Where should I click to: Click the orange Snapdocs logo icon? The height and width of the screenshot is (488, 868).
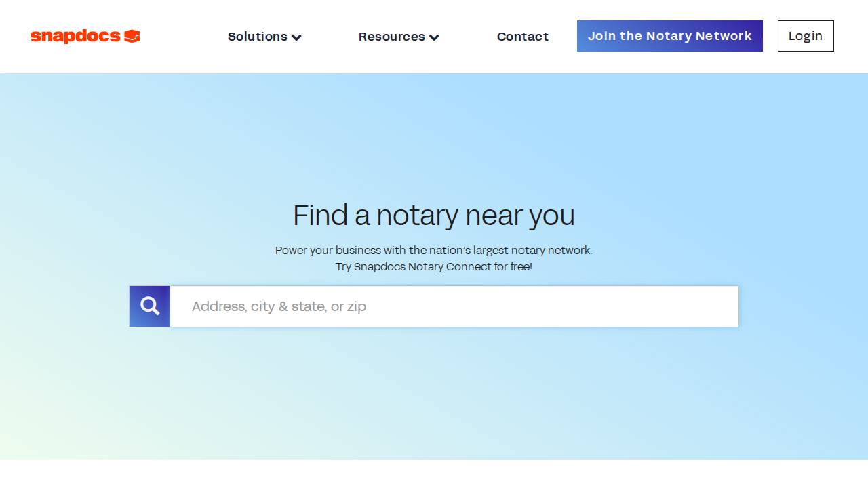(132, 37)
